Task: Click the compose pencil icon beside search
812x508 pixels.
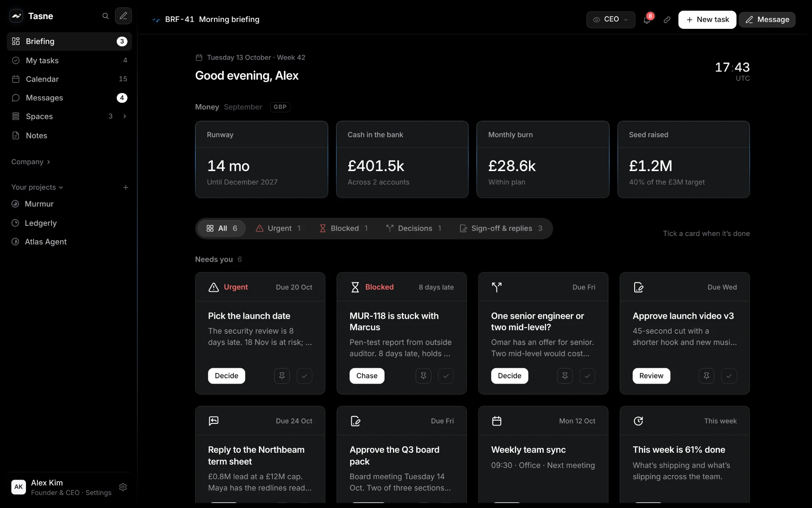Action: pos(123,16)
